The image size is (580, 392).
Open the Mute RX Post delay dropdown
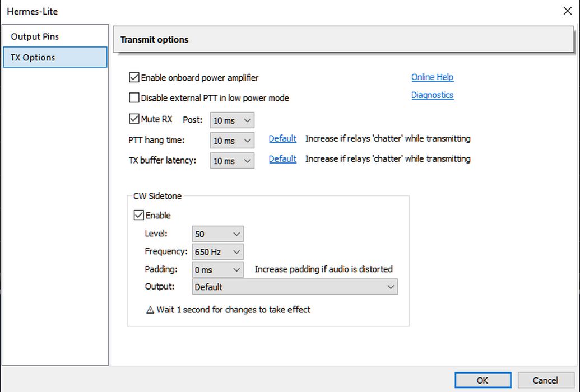(x=232, y=120)
